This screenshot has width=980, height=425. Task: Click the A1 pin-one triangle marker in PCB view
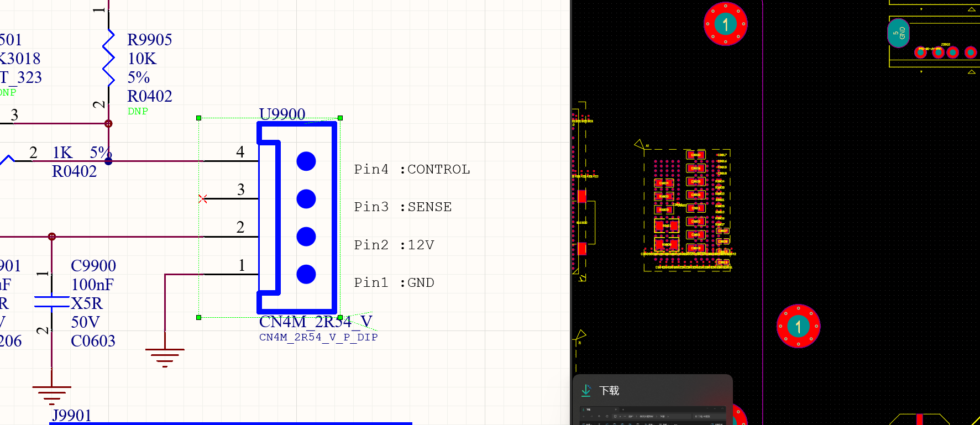click(x=640, y=144)
